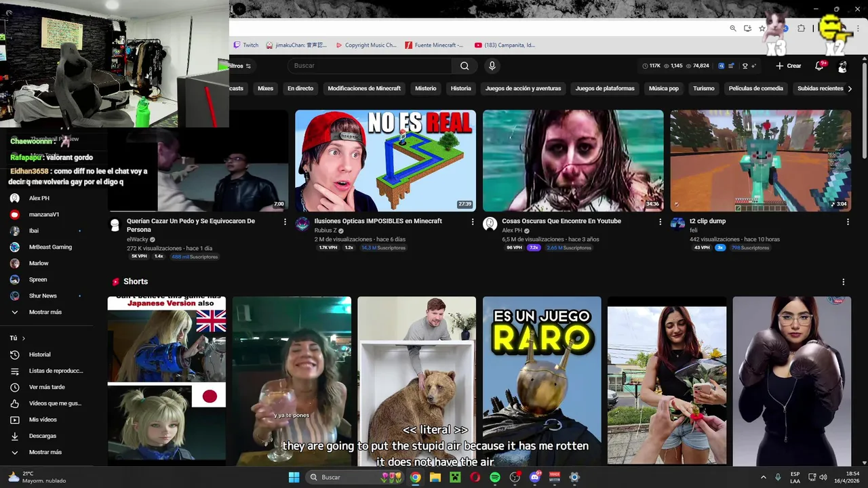868x488 pixels.
Task: Select Películas de comedia chip
Action: tap(755, 88)
